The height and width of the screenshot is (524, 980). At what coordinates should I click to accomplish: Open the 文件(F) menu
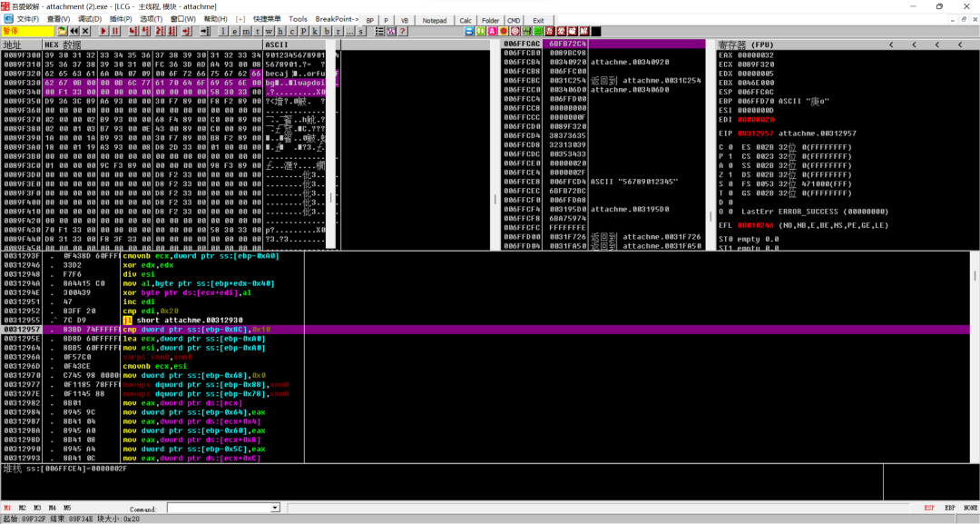coord(28,19)
